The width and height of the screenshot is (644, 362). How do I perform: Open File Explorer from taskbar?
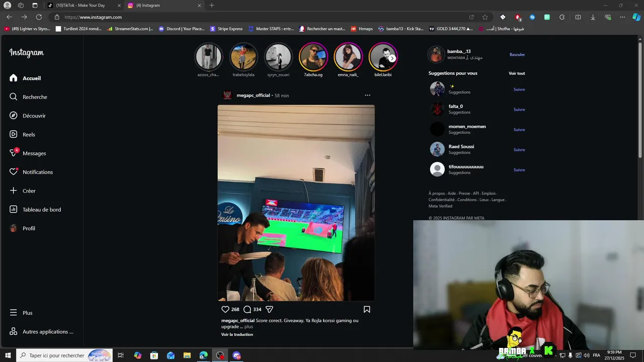187,355
